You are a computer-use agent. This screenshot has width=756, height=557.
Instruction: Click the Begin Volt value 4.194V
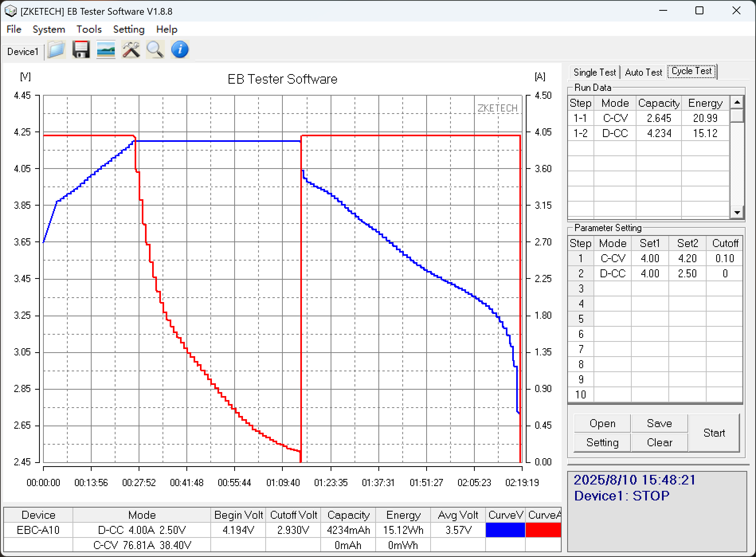[238, 530]
